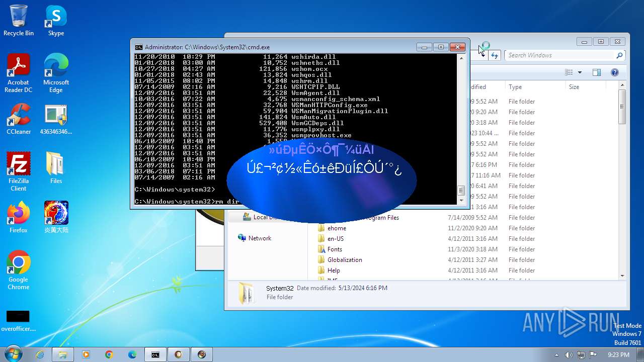
Task: Select the Microsoft Edge desktop shortcut
Action: [56, 73]
